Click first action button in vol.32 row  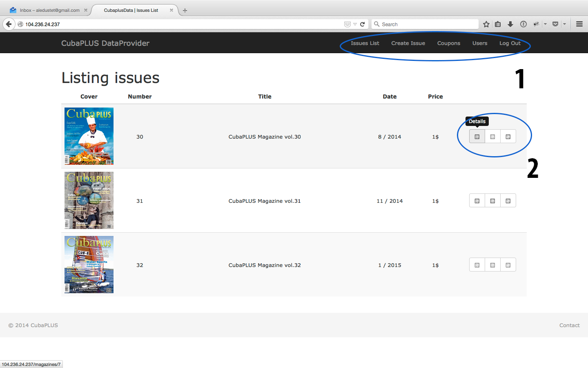coord(477,265)
